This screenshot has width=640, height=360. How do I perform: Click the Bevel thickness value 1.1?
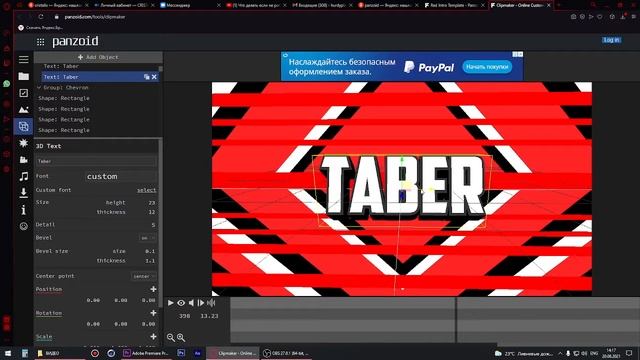150,260
